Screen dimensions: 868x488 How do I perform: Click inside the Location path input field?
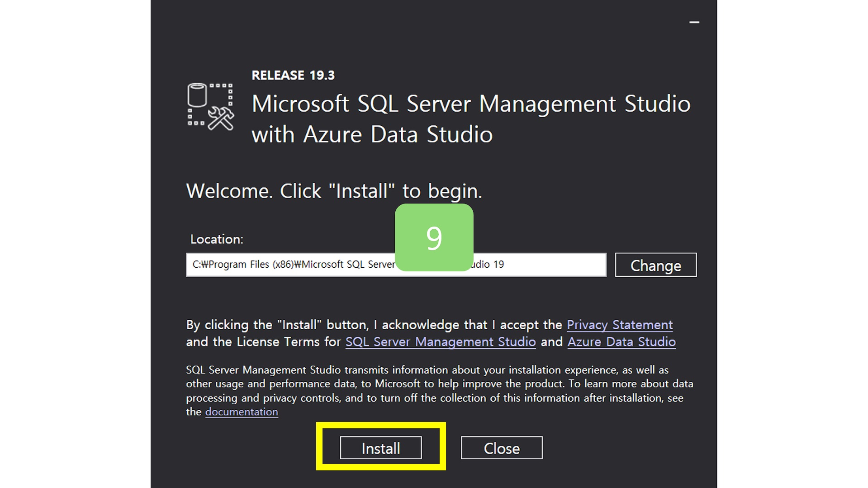[x=317, y=265]
